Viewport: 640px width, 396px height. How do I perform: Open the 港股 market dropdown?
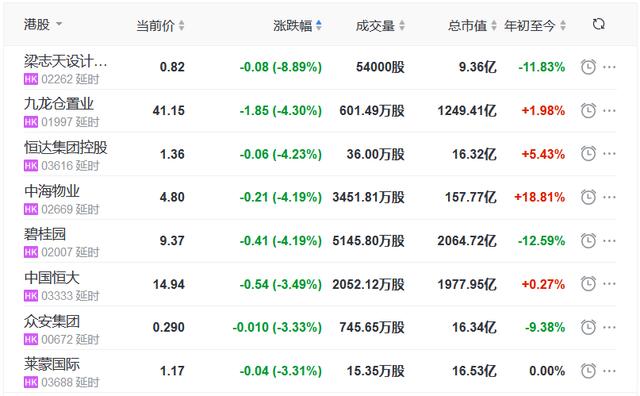point(42,24)
